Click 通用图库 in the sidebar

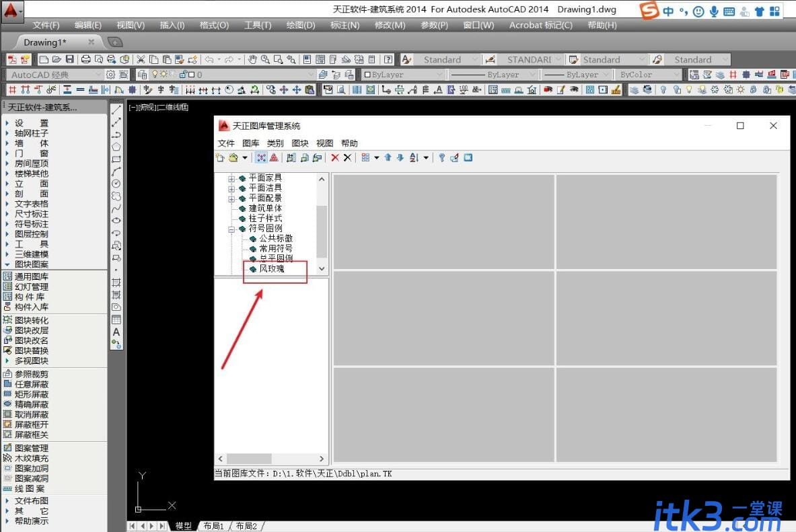coord(32,276)
